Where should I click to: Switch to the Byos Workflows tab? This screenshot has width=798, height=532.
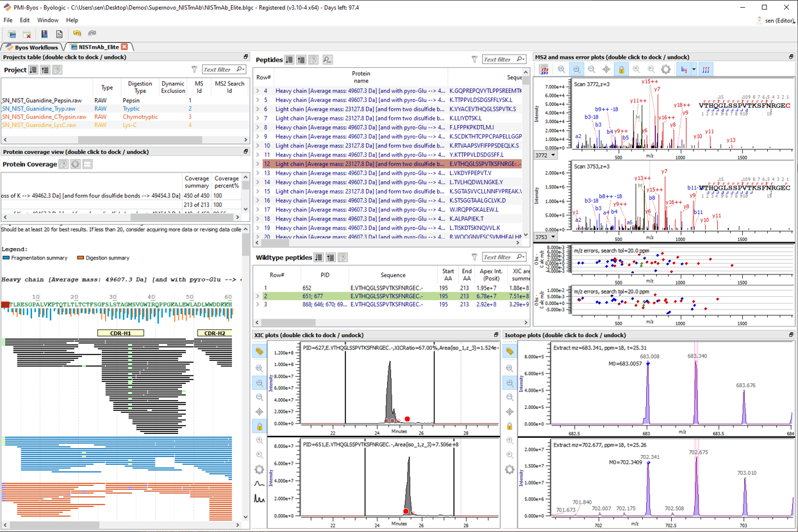coord(32,47)
